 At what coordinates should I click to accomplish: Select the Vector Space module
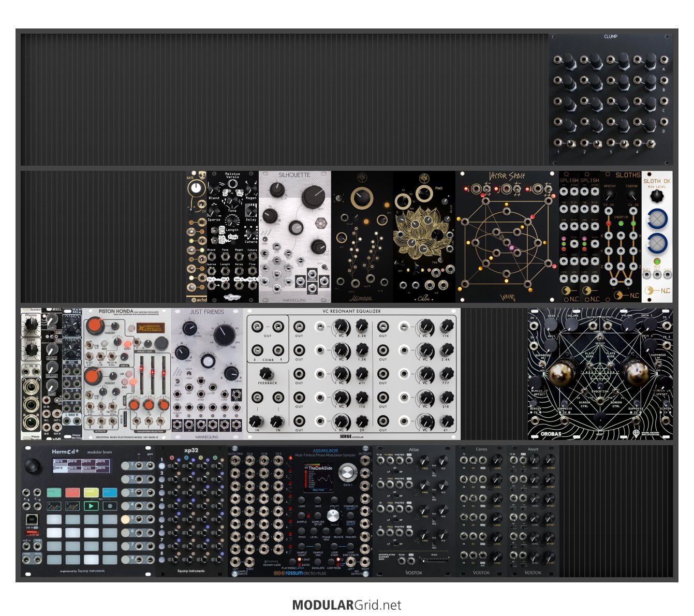[507, 237]
